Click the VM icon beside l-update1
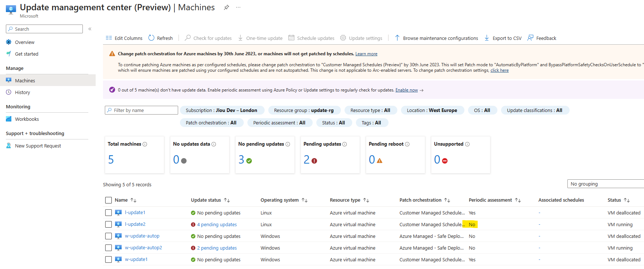The width and height of the screenshot is (644, 269). pyautogui.click(x=118, y=213)
